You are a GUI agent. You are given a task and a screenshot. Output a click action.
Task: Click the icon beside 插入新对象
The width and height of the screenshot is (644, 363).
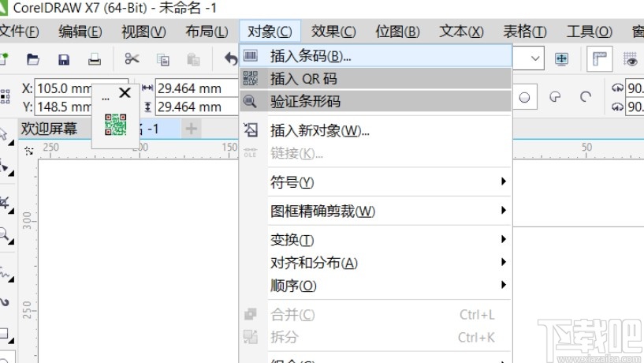click(x=251, y=130)
